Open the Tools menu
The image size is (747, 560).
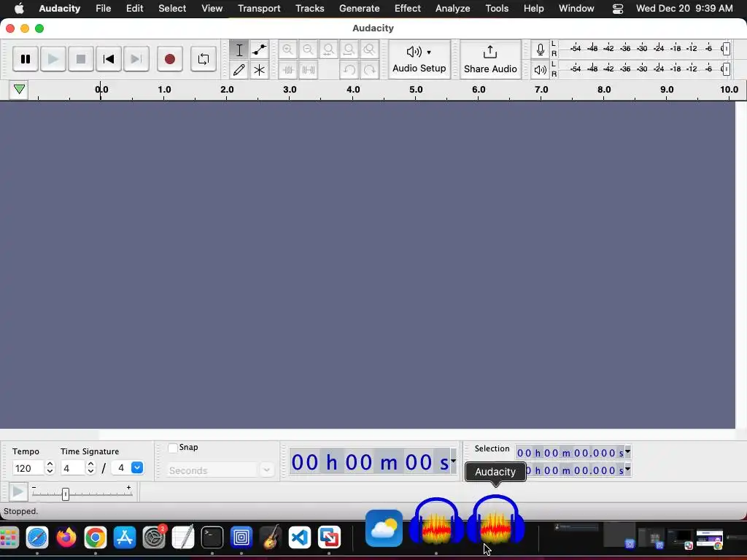point(497,9)
